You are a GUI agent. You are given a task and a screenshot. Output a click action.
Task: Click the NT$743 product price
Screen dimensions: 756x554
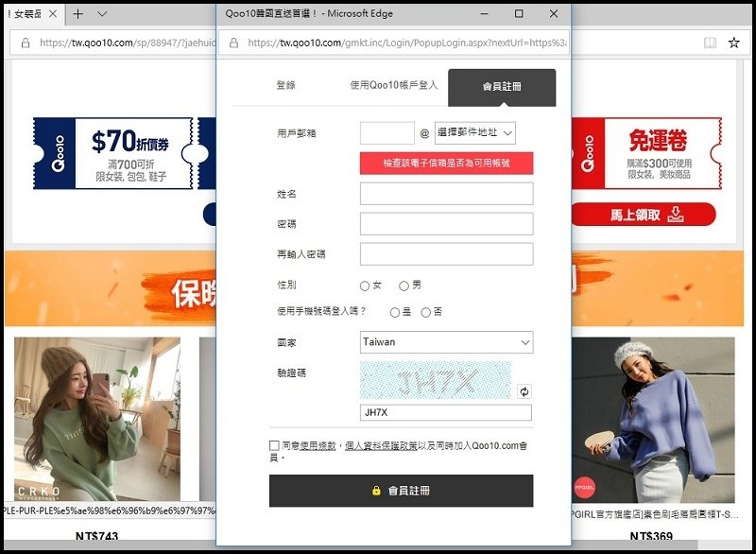(97, 536)
